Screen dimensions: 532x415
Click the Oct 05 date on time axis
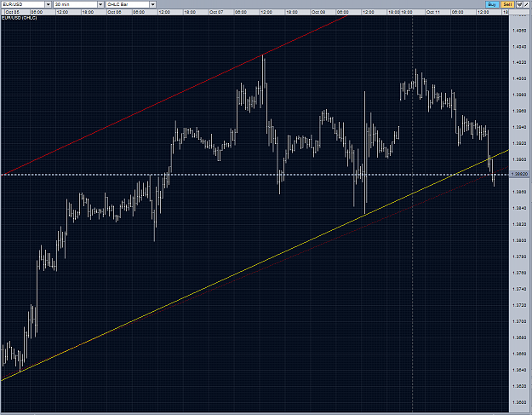pyautogui.click(x=12, y=12)
